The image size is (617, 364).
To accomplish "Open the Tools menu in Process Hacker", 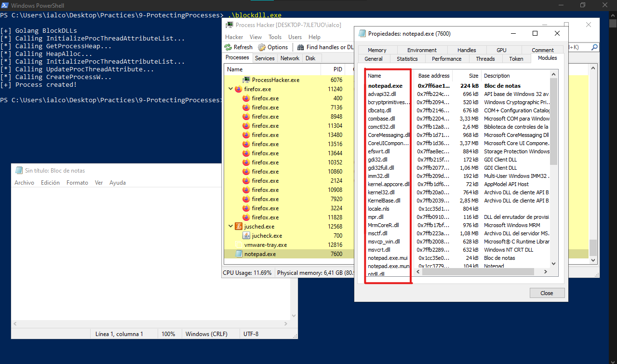I will [275, 37].
